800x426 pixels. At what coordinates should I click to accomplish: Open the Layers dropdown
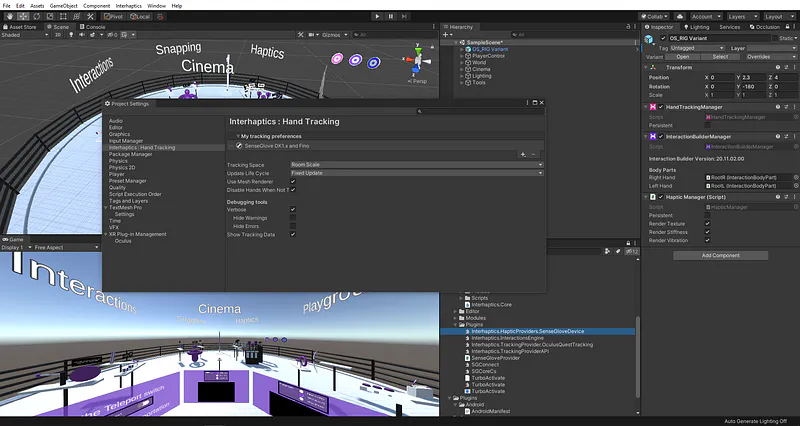(743, 16)
